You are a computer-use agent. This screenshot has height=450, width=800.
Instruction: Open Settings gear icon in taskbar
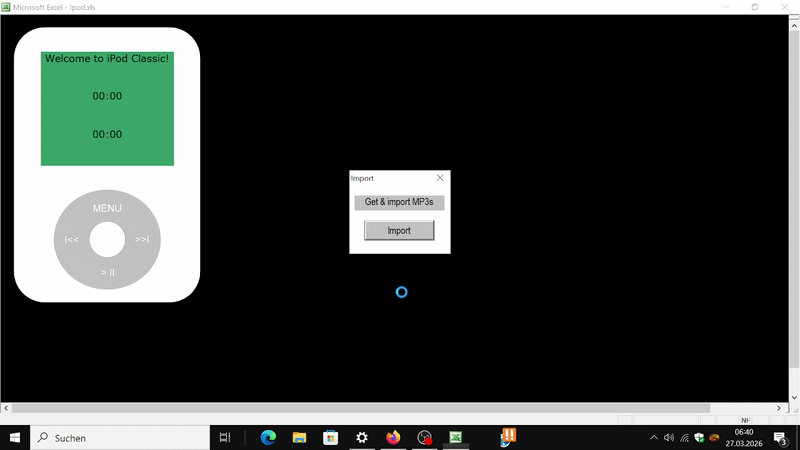pos(362,437)
